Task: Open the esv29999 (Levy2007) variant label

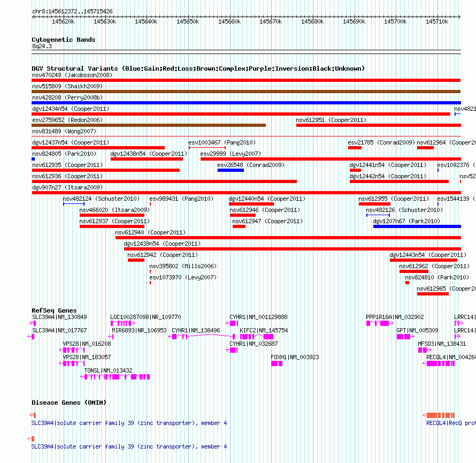Action: pyautogui.click(x=231, y=154)
